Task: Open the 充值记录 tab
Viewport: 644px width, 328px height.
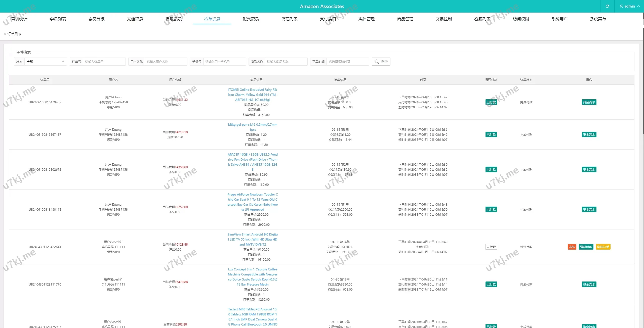Action: [x=135, y=19]
